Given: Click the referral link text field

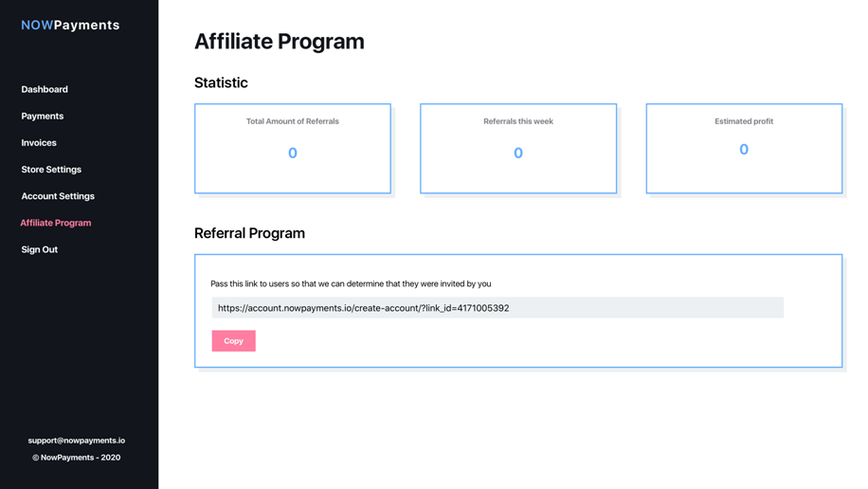Looking at the screenshot, I should pos(497,308).
